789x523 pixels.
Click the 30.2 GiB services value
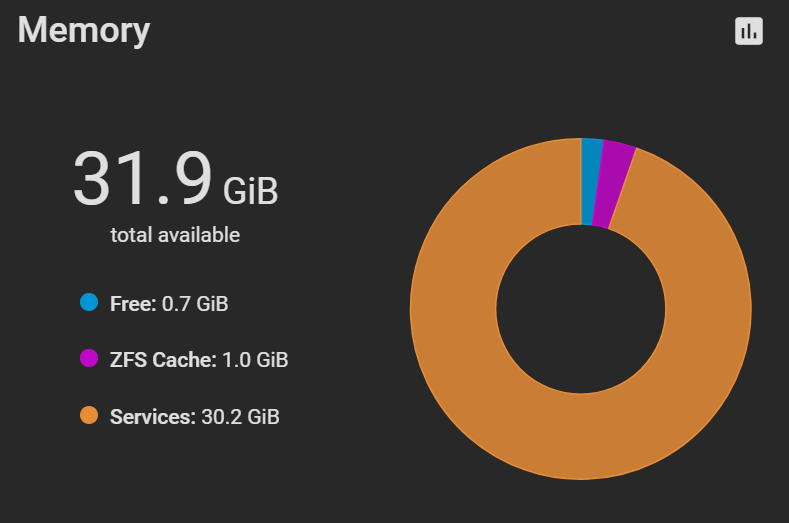240,417
